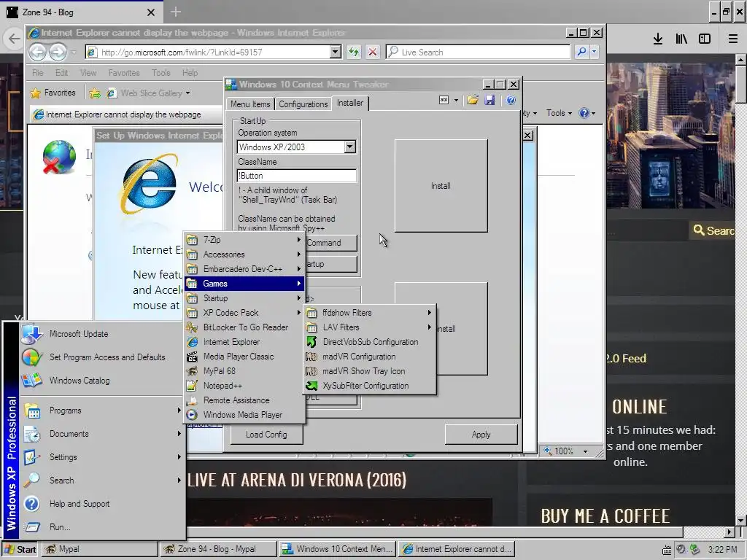
Task: Click the Load Config button
Action: coord(266,435)
